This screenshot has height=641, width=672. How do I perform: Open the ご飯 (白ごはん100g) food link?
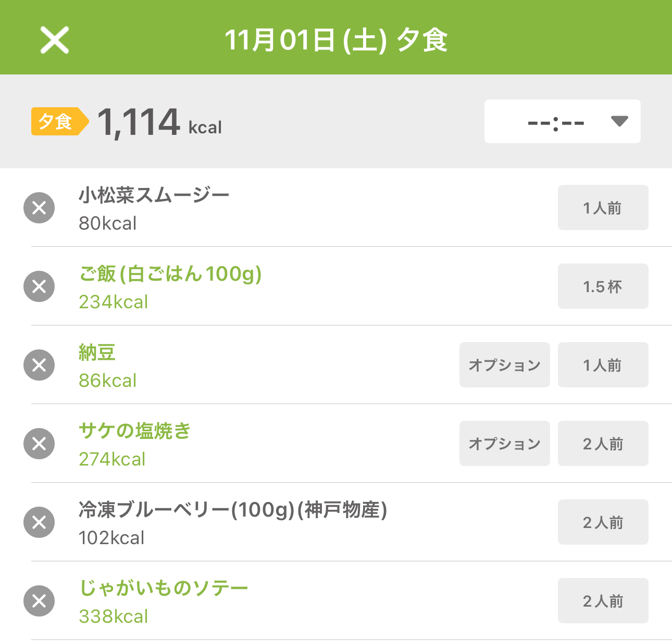tap(170, 274)
